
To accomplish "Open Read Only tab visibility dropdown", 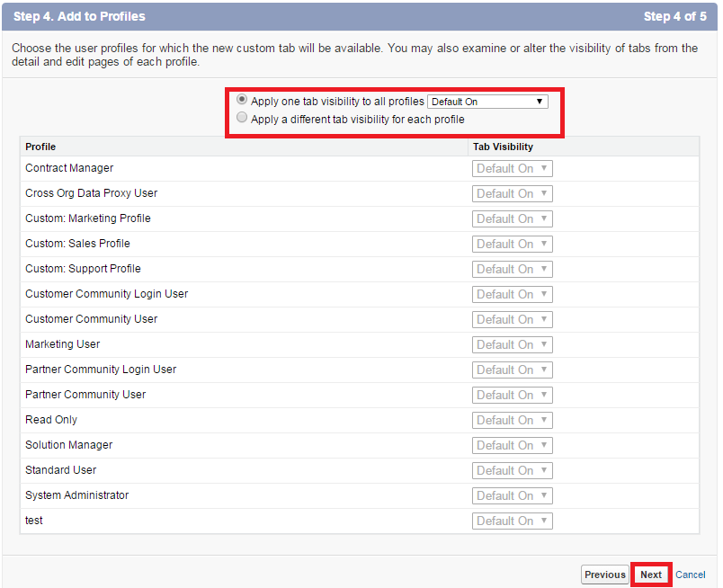I will point(512,420).
